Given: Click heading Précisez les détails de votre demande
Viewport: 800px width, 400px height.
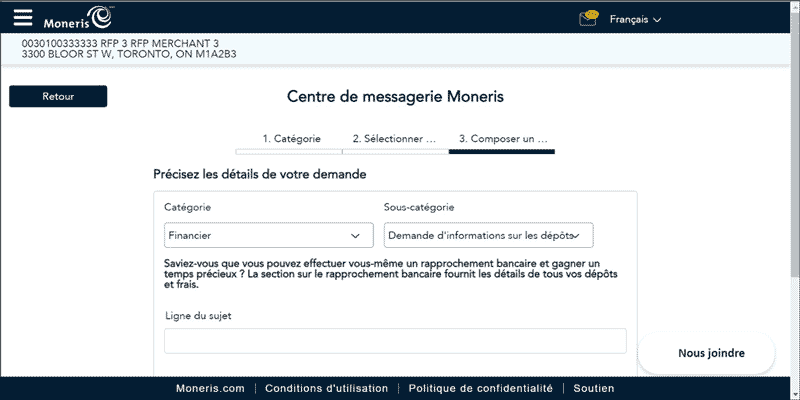Looking at the screenshot, I should pyautogui.click(x=260, y=174).
